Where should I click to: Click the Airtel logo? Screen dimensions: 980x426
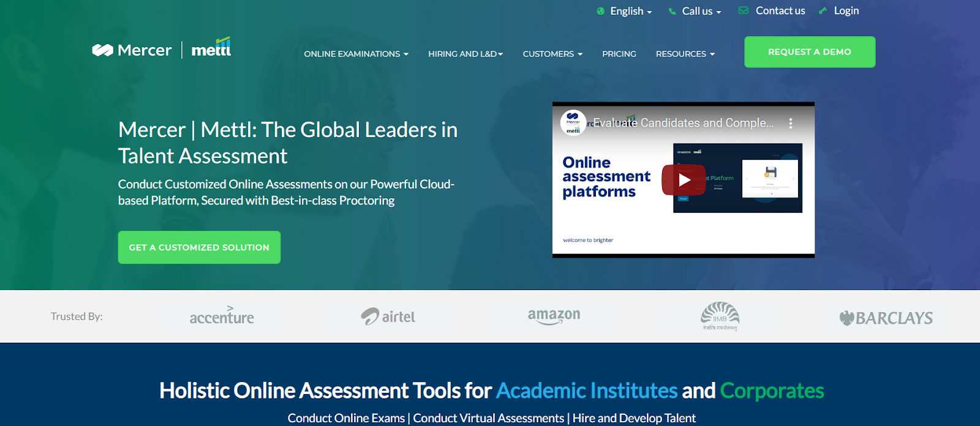point(388,316)
